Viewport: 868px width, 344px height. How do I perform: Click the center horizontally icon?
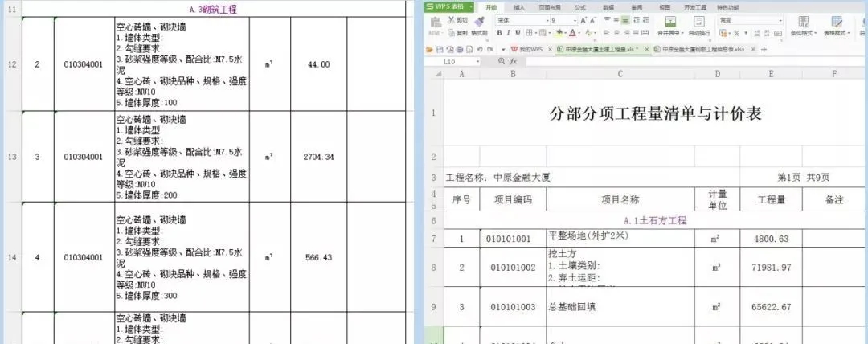click(616, 33)
